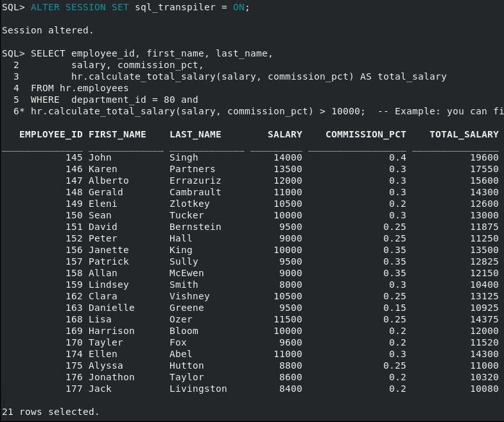Click the FIRST_NAME column header
The image size is (504, 422).
[117, 134]
